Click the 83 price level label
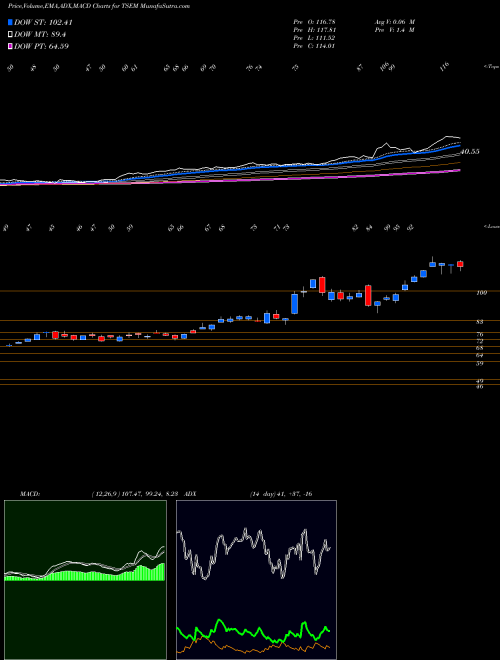This screenshot has height=660, width=500. [x=480, y=322]
